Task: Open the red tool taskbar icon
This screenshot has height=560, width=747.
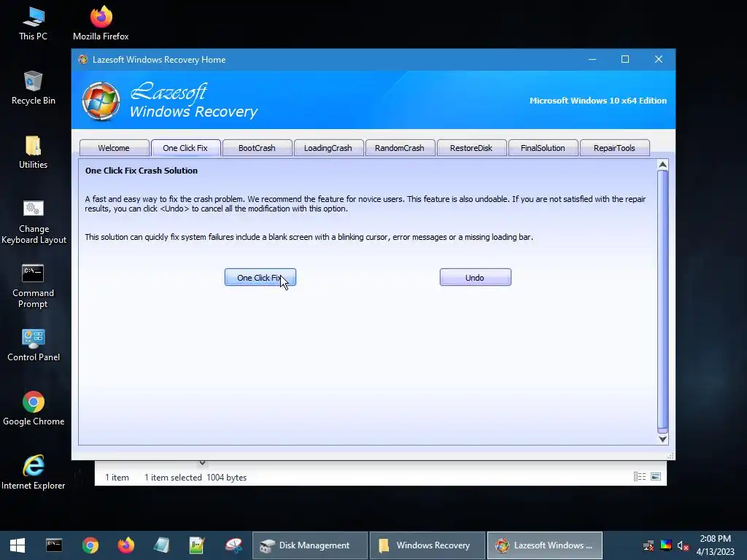Action: tap(233, 545)
